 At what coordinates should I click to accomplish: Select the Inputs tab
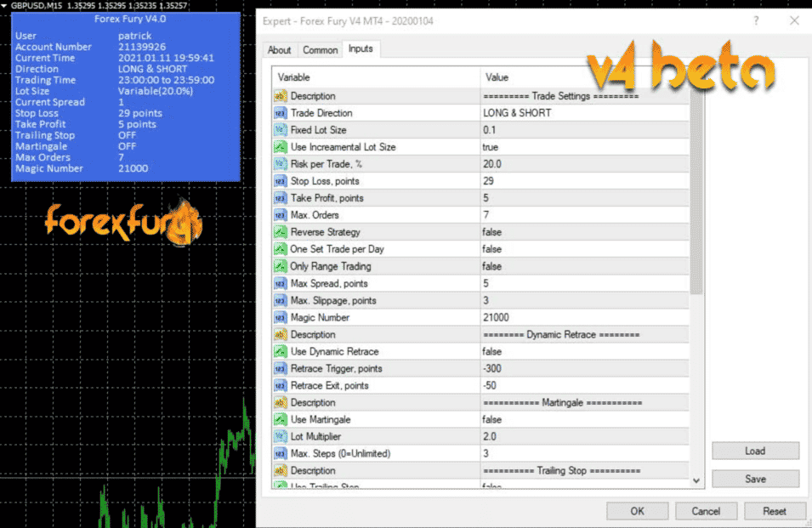point(361,48)
